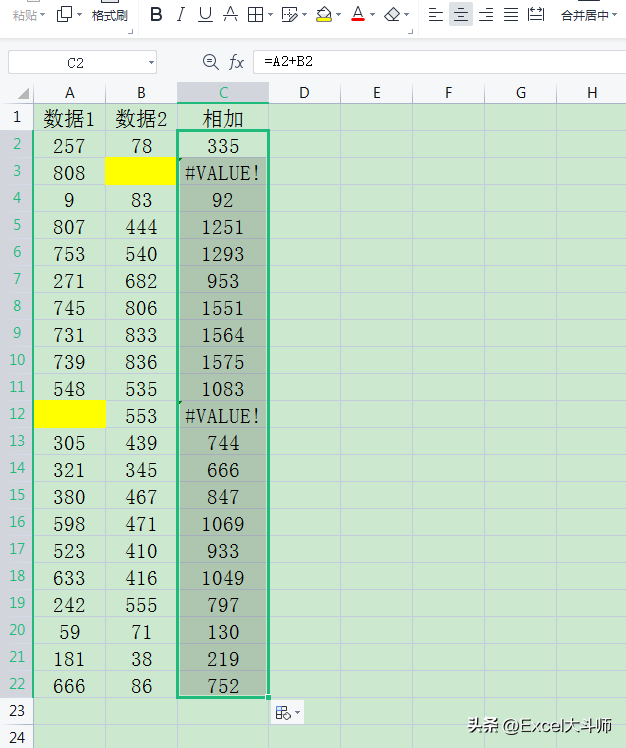Click the formula bar showing =A2+B2
The height and width of the screenshot is (748, 626).
[439, 62]
